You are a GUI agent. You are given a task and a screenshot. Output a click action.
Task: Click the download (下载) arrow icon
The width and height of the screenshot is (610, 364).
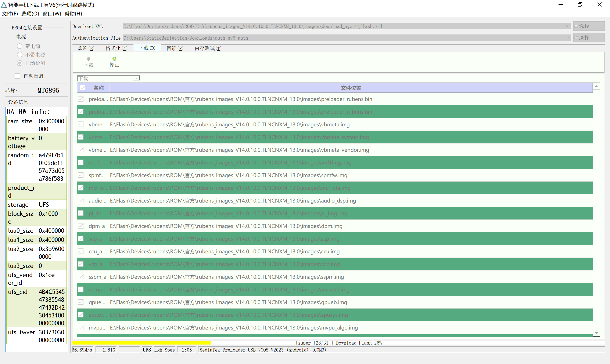tap(89, 59)
